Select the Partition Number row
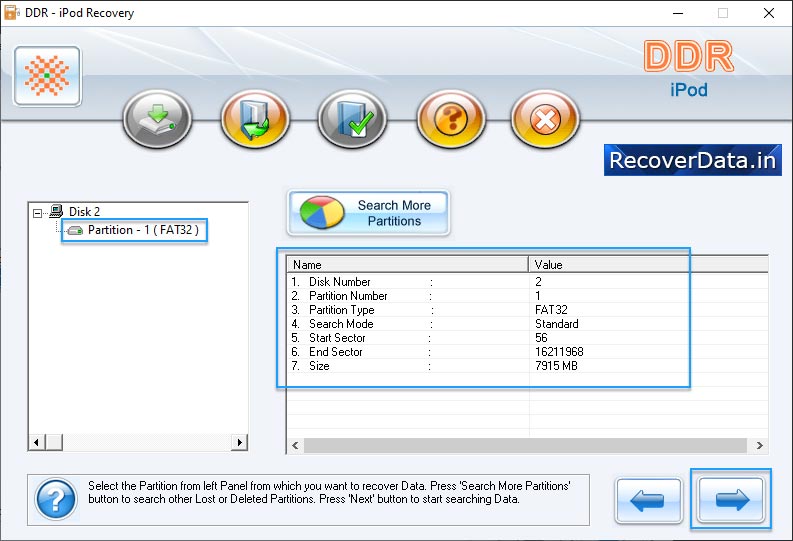Screen dimensions: 793x541 pyautogui.click(x=527, y=296)
